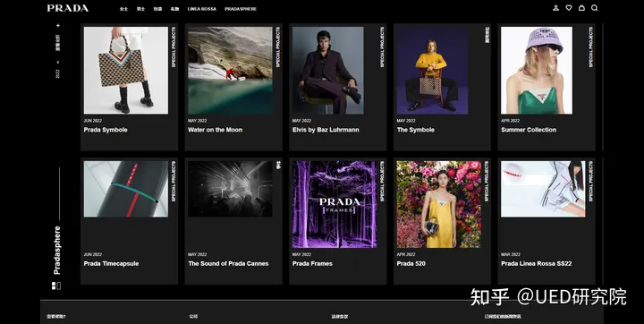
Task: Open the Prada Linea Rossa SS22 image
Action: 543,189
